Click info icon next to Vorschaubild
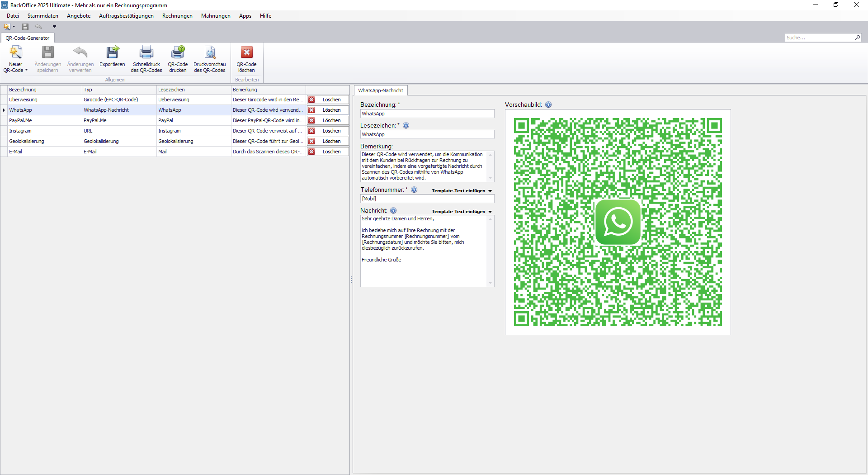 548,104
